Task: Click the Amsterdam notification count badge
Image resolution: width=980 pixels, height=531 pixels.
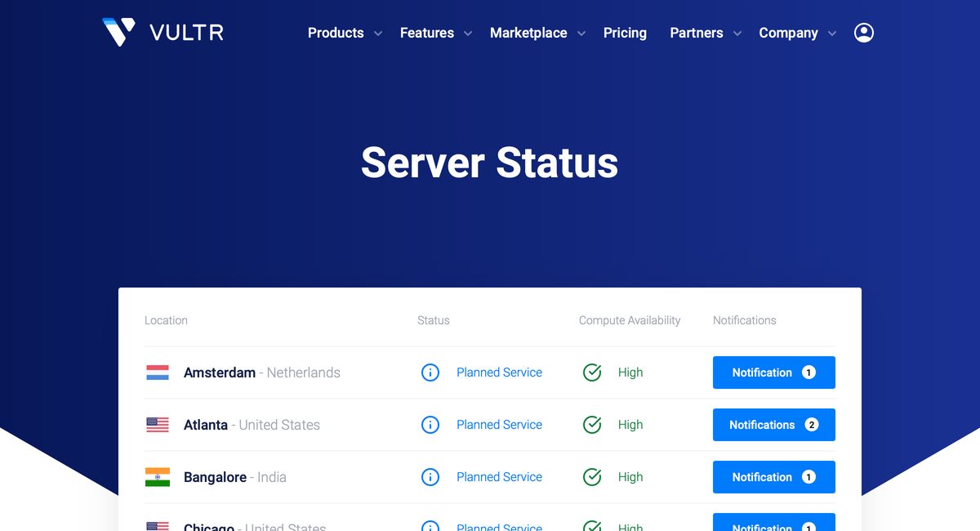Action: [808, 373]
